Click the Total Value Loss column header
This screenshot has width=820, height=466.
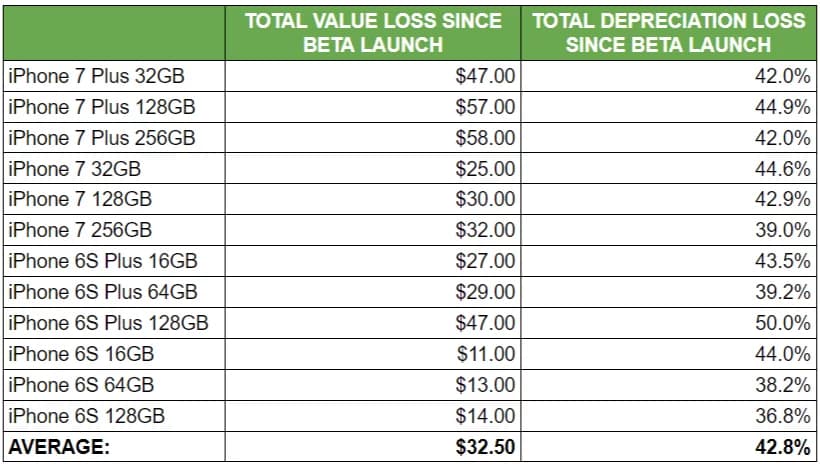point(373,33)
